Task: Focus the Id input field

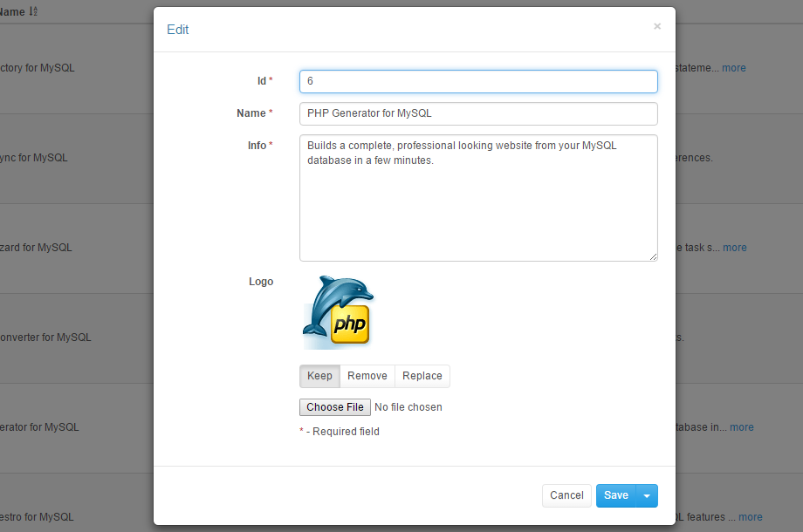Action: click(477, 81)
